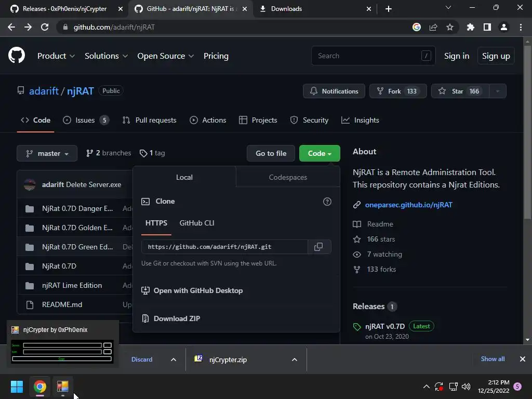Screen dimensions: 532x399
Task: Expand the Product menu
Action: (x=56, y=56)
